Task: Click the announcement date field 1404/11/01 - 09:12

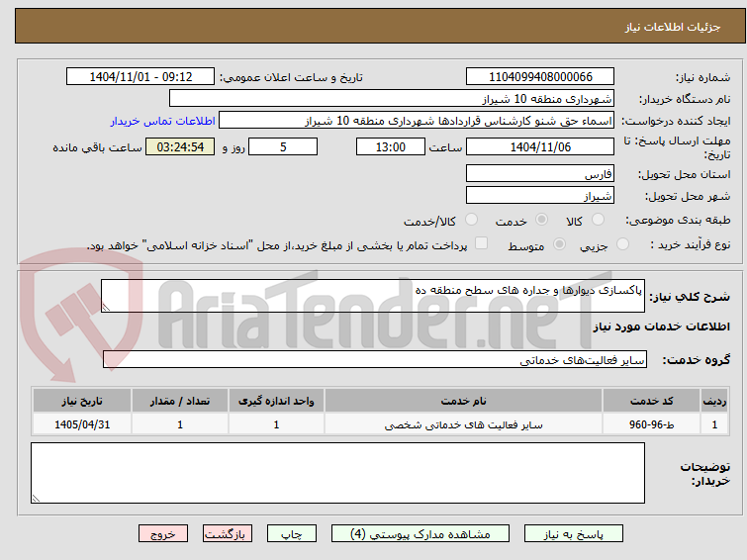Action: pyautogui.click(x=140, y=77)
